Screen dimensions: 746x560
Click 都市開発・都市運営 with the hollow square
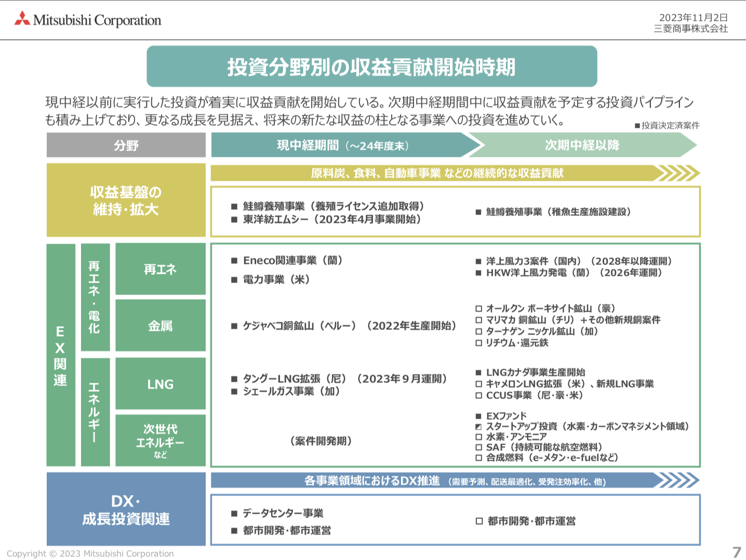(531, 521)
